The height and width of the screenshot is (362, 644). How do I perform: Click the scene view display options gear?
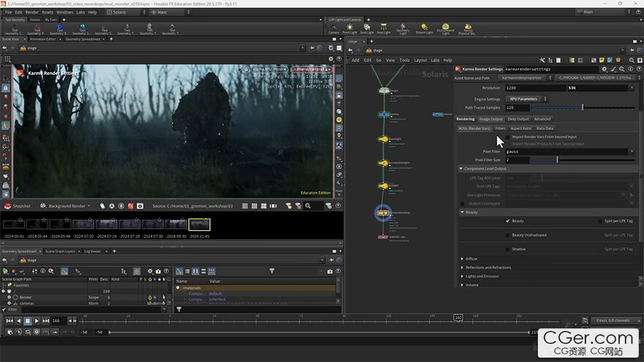pos(331,59)
